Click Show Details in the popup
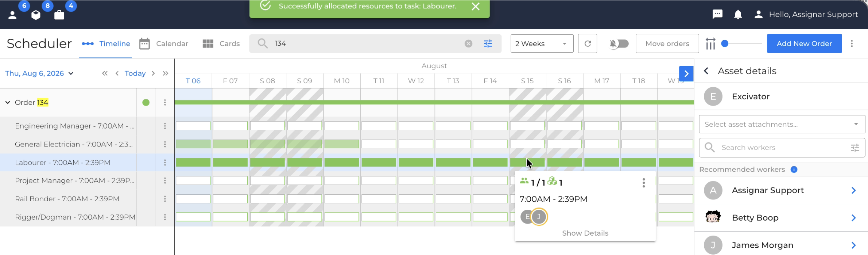The width and height of the screenshot is (868, 255). click(585, 233)
